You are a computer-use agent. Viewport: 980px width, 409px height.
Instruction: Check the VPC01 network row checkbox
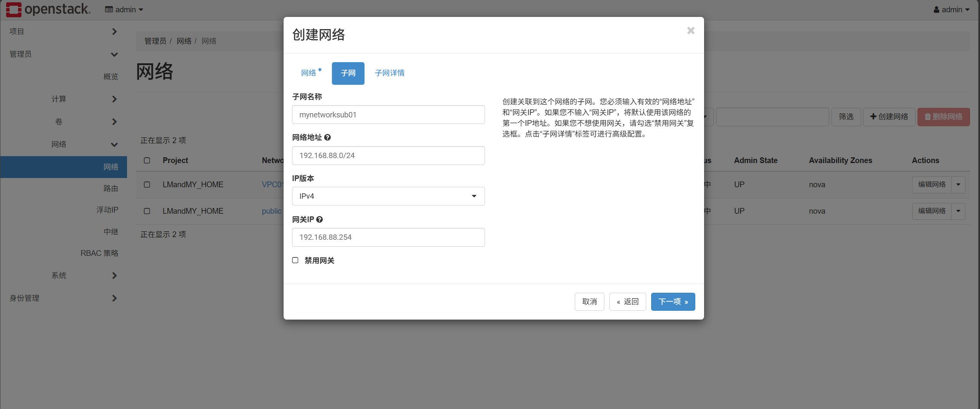147,185
